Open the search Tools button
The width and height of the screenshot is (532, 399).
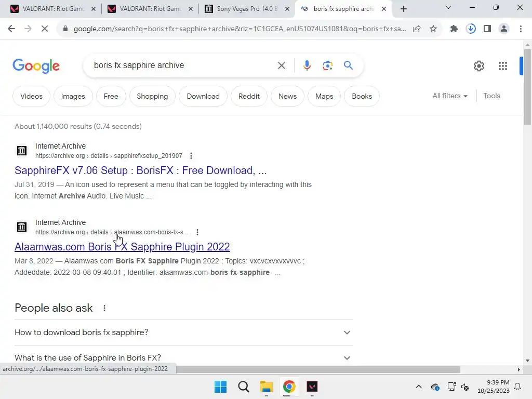491,96
